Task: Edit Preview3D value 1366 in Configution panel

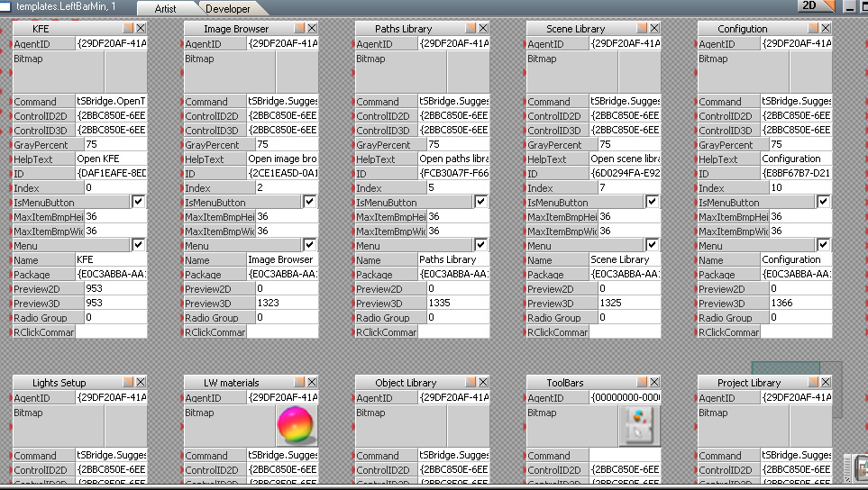Action: (799, 303)
